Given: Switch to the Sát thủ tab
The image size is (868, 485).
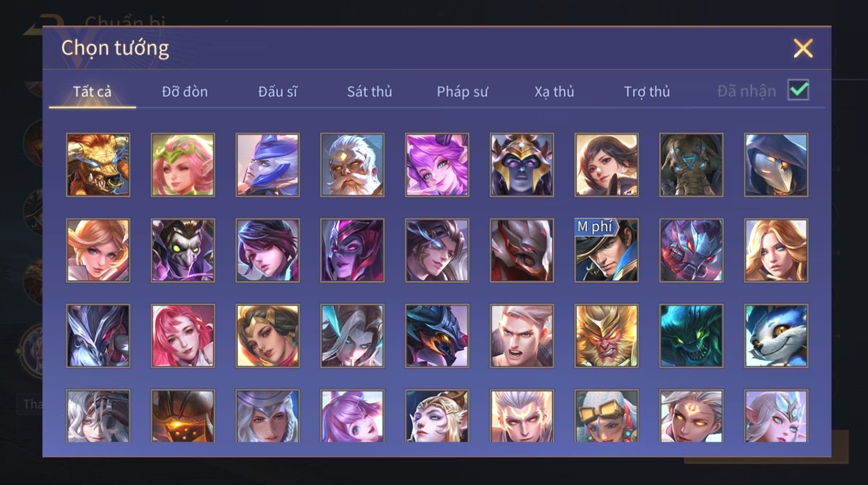Looking at the screenshot, I should pos(370,91).
